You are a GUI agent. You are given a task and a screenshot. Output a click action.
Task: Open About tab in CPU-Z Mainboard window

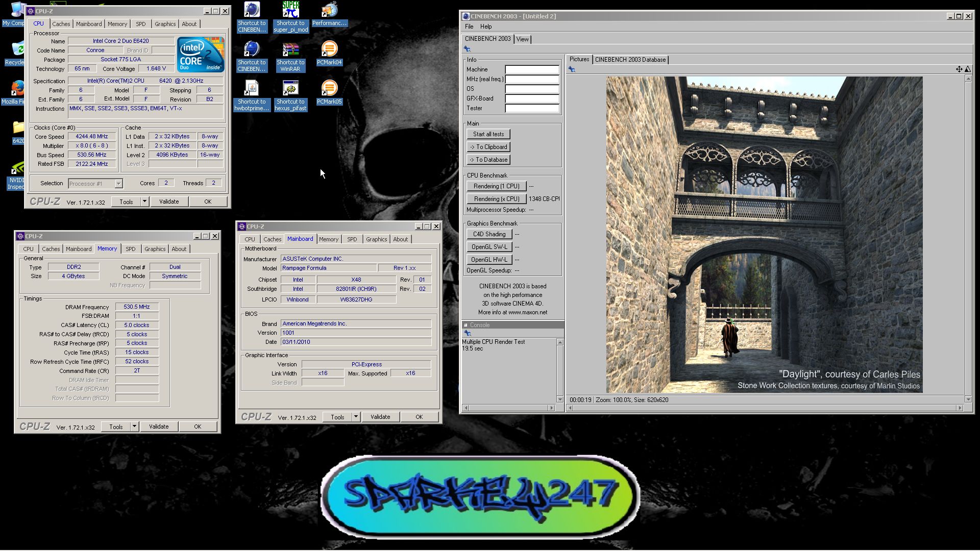(401, 239)
